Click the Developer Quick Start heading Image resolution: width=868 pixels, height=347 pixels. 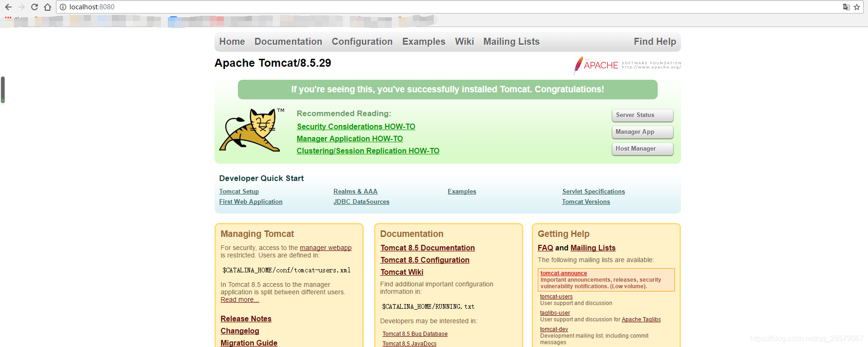coord(261,179)
